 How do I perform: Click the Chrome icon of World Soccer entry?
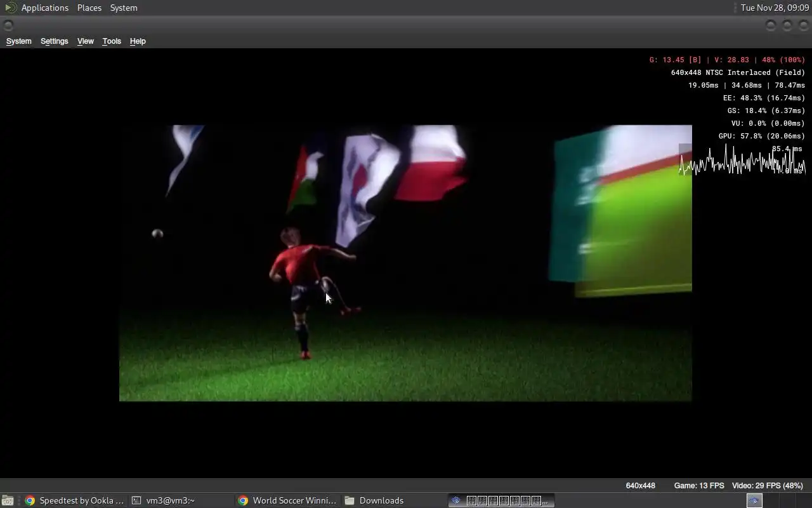pyautogui.click(x=243, y=500)
